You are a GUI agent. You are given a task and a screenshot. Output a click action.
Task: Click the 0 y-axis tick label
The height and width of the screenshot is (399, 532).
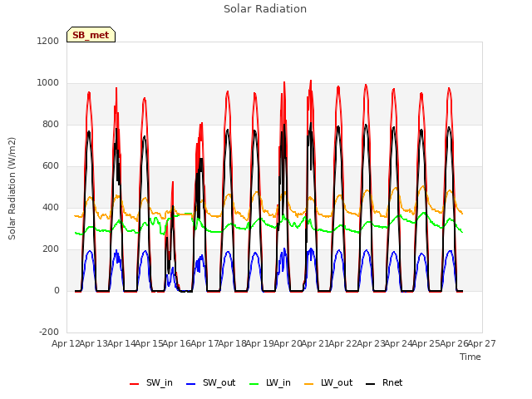point(57,290)
